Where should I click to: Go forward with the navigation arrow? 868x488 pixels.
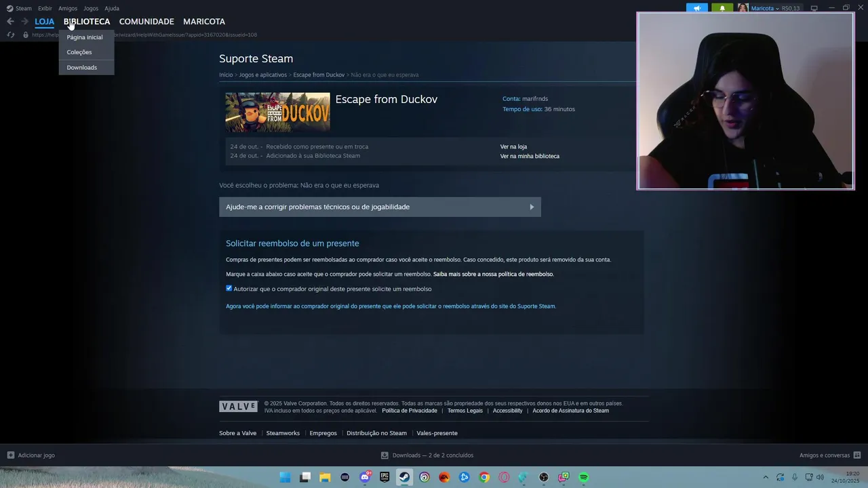(24, 22)
